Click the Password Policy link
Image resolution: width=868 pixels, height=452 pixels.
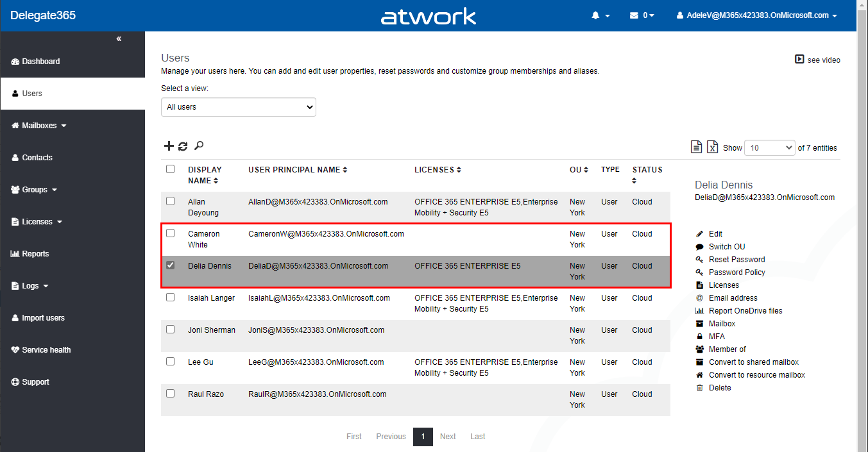[736, 272]
